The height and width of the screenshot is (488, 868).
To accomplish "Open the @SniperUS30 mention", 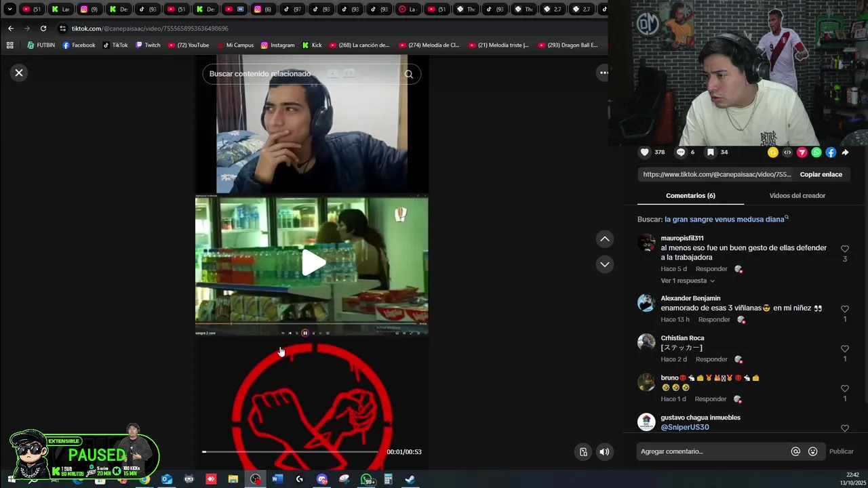I will 685,427.
